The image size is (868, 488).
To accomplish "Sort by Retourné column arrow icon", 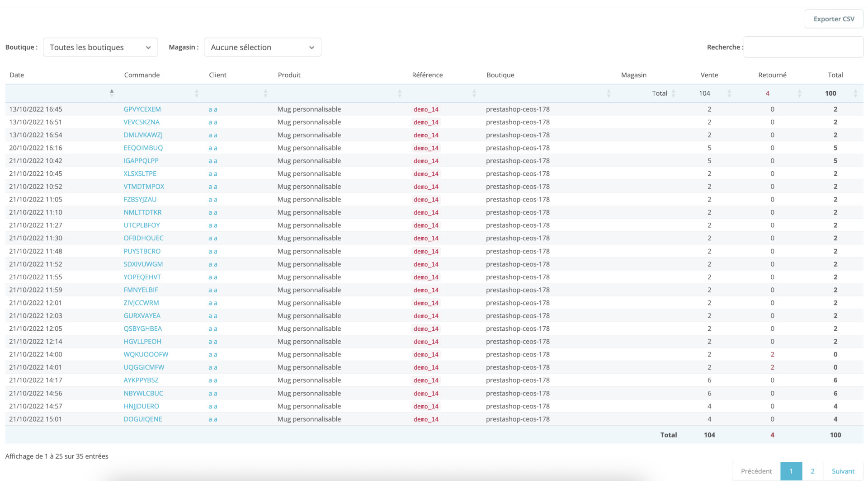I will (799, 93).
